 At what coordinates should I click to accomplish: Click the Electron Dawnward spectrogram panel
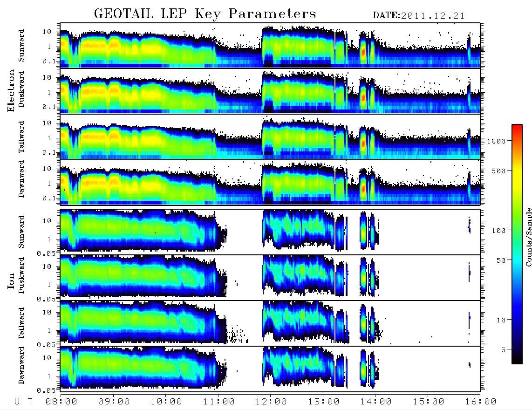[x=270, y=183]
